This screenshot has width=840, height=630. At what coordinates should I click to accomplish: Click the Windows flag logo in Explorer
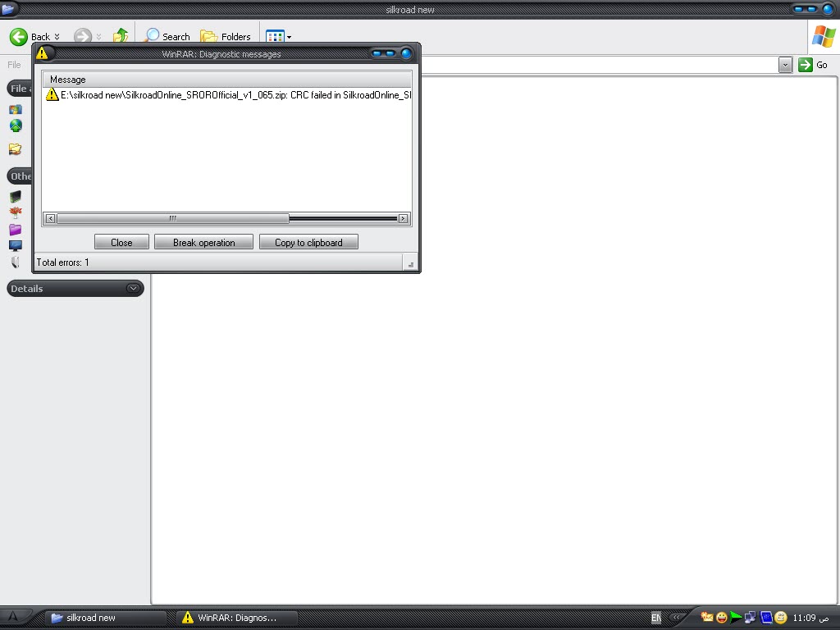(824, 36)
